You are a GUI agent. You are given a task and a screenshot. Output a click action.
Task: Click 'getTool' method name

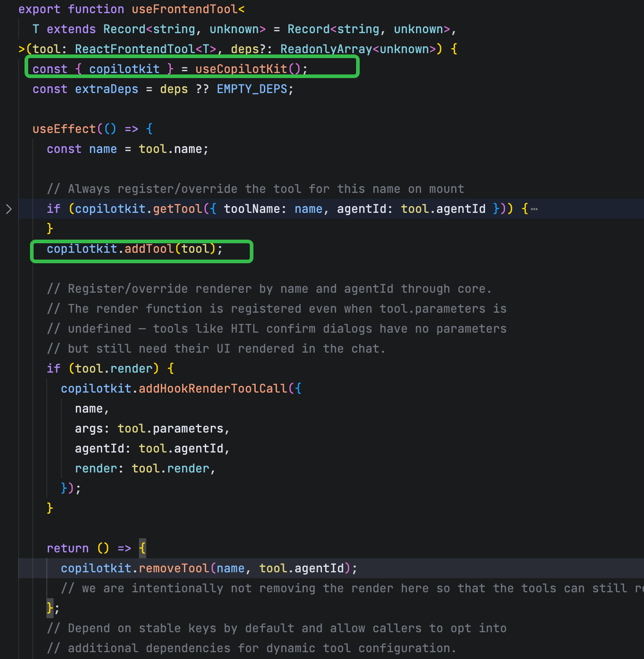[178, 209]
